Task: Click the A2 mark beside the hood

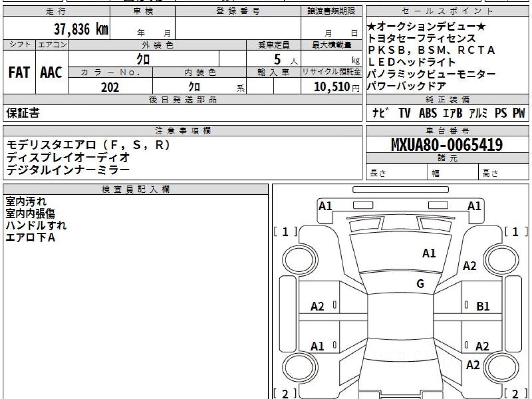Action: (469, 266)
